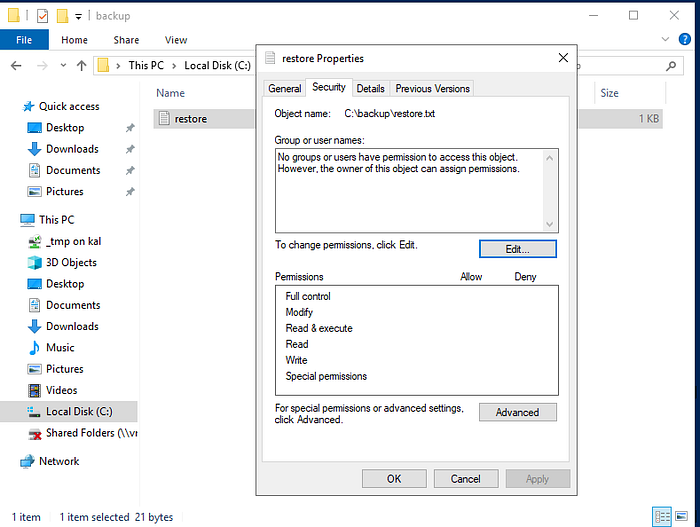Click the Videos film icon in sidebar
Viewport: 700px width, 527px height.
pos(34,391)
